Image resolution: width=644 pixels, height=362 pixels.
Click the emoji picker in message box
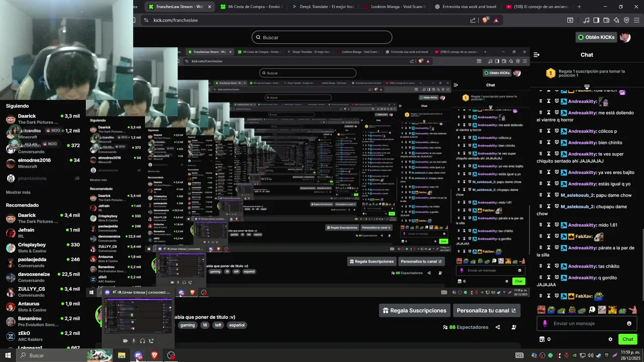click(629, 323)
